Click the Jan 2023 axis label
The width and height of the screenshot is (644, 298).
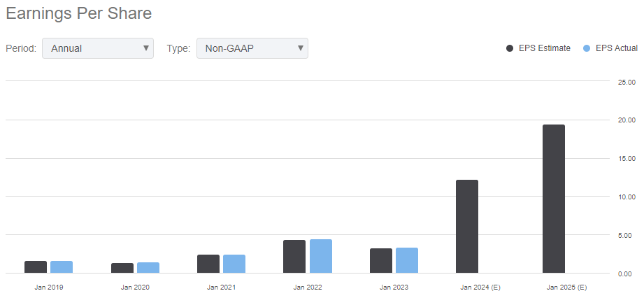394,288
